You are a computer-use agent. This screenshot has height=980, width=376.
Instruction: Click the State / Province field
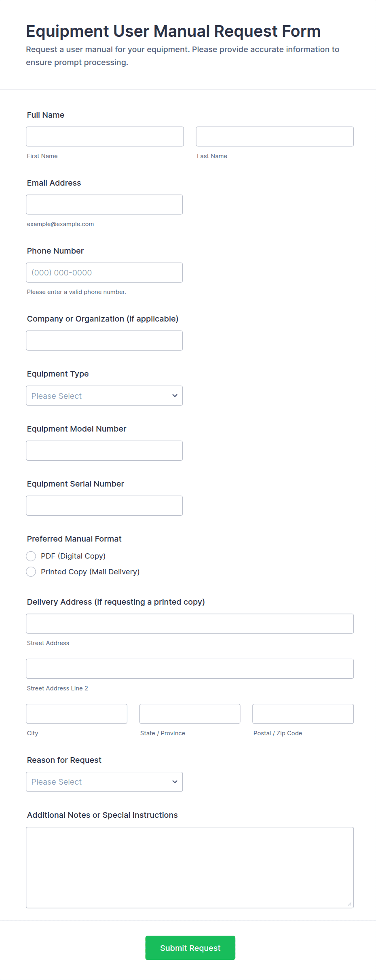190,714
